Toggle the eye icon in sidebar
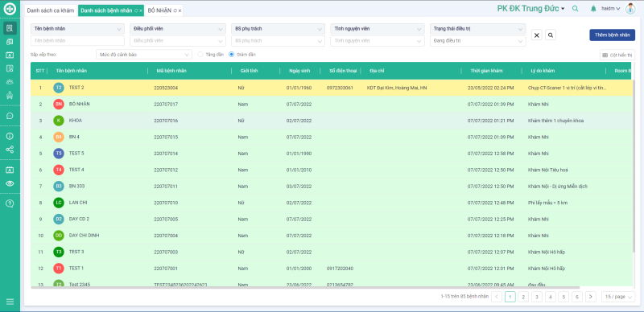644x312 pixels. (10, 183)
